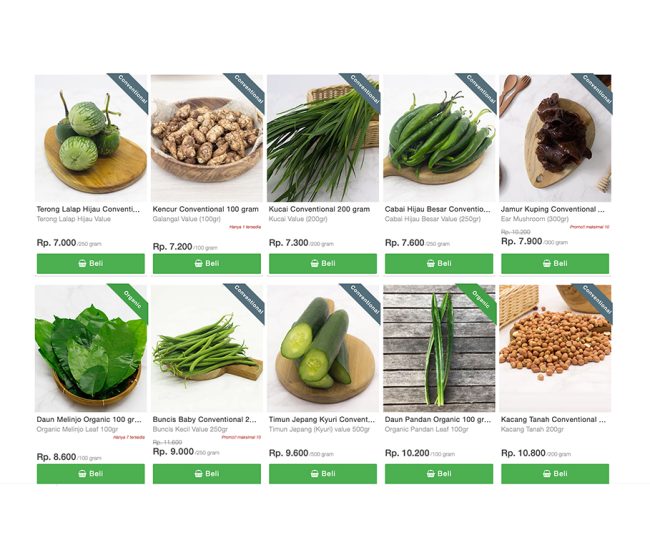Screen dimensions: 650x550
Task: Buy Daun Pandan Organic with Beli button
Action: tap(439, 474)
